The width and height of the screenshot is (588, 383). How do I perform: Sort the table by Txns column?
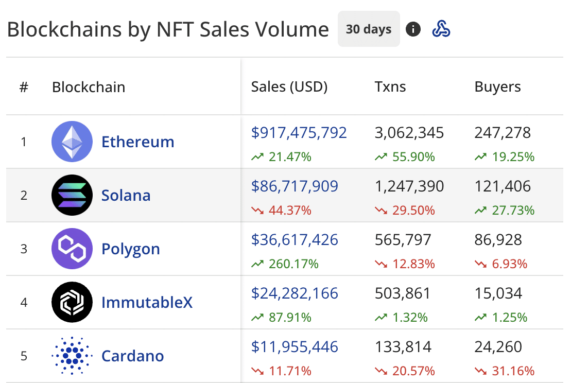click(390, 86)
